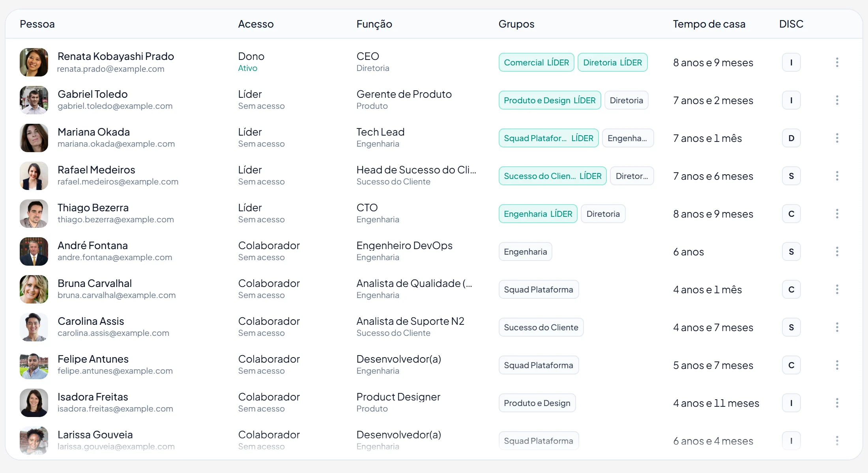Open the three-dot menu for André Fontana
The height and width of the screenshot is (473, 868).
pos(837,251)
